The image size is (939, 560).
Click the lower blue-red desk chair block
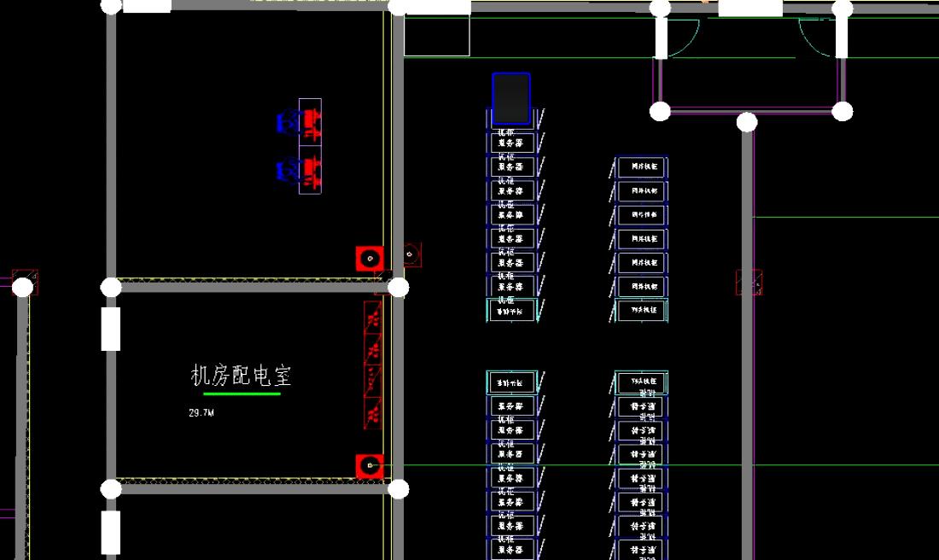[x=300, y=172]
